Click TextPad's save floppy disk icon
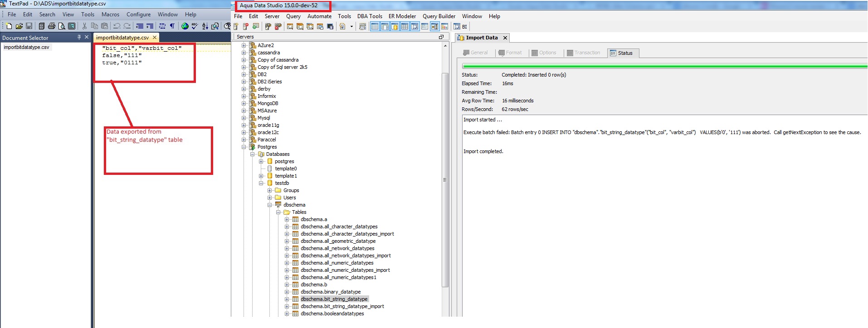 (29, 26)
